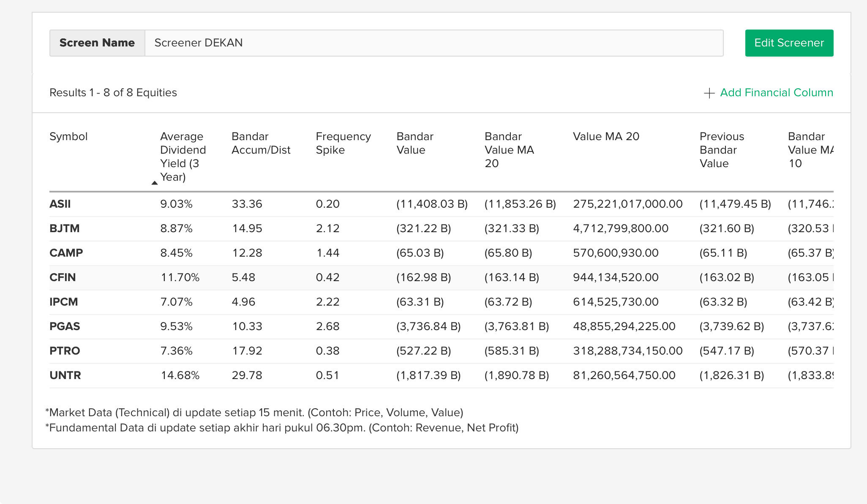Screen dimensions: 867x504
Task: Sort by Bandar Value MA 20 header
Action: [x=509, y=150]
